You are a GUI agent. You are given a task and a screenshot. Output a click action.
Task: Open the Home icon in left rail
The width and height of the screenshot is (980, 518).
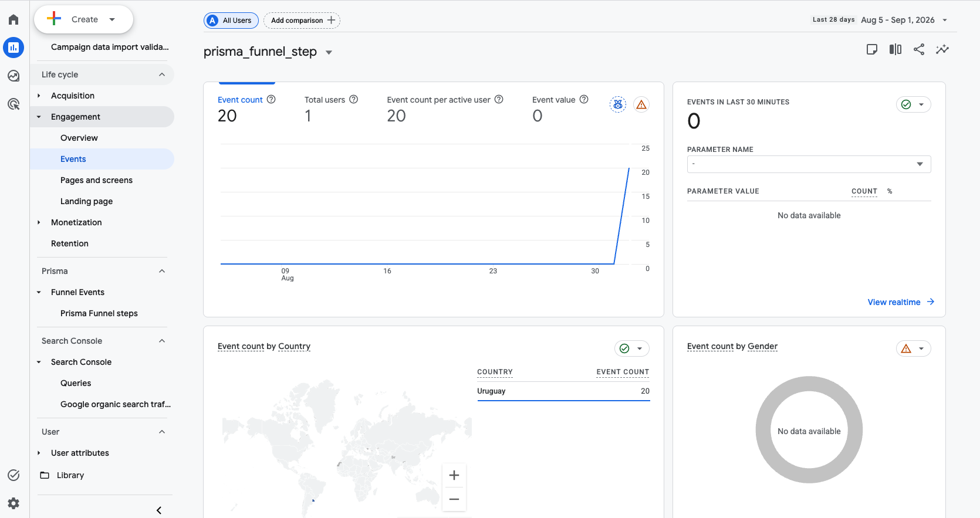click(x=13, y=19)
